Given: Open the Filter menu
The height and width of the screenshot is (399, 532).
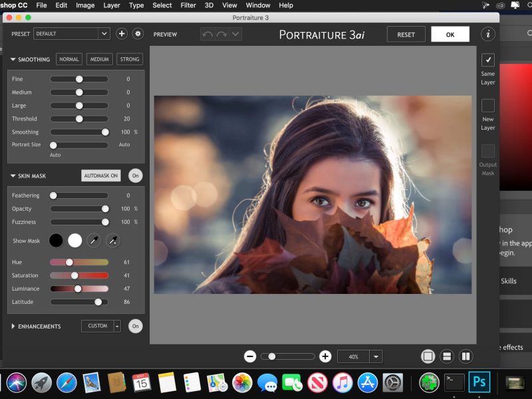Looking at the screenshot, I should click(188, 5).
